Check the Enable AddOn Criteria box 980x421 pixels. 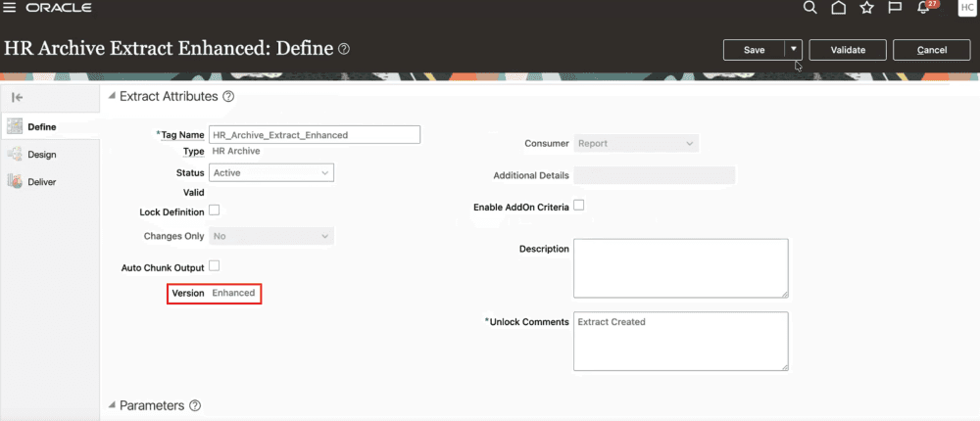(578, 206)
